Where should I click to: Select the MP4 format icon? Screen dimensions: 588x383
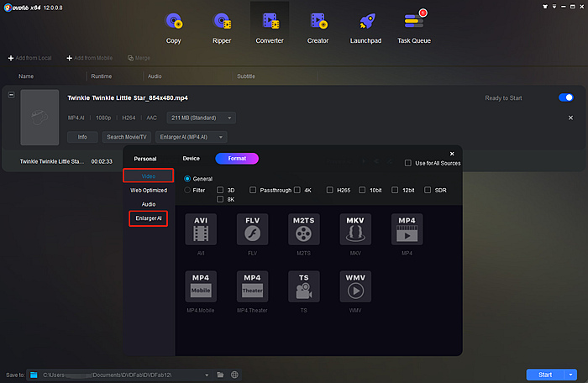tap(407, 229)
